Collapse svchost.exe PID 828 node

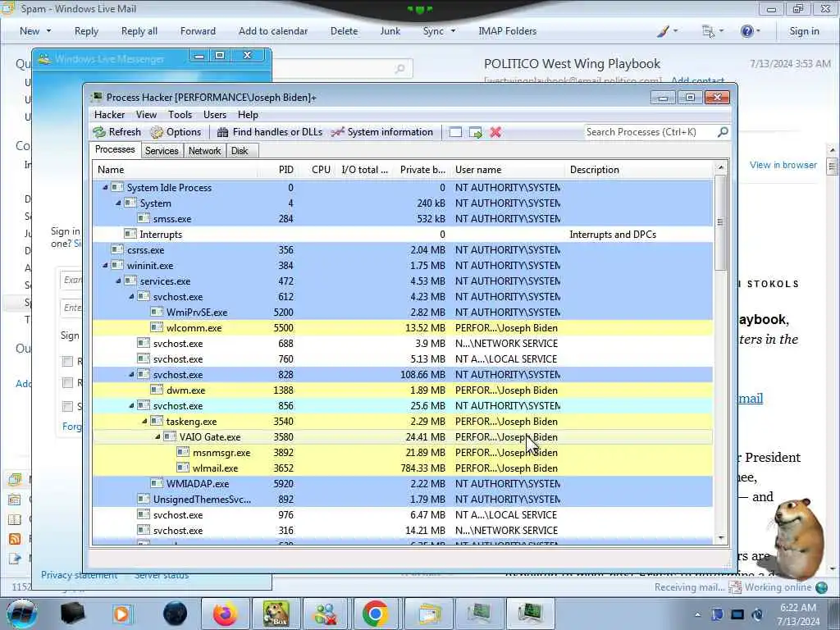(x=132, y=374)
